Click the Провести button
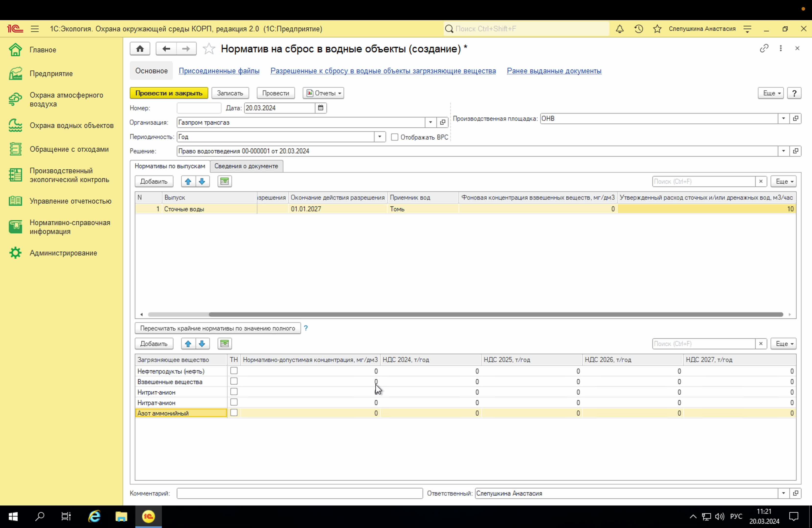 pos(276,93)
